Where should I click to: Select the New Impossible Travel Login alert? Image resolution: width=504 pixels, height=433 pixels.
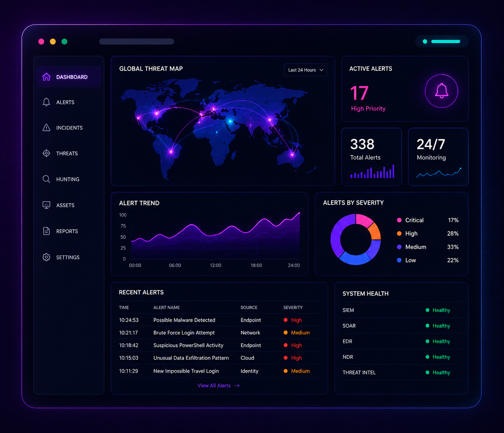pyautogui.click(x=219, y=371)
